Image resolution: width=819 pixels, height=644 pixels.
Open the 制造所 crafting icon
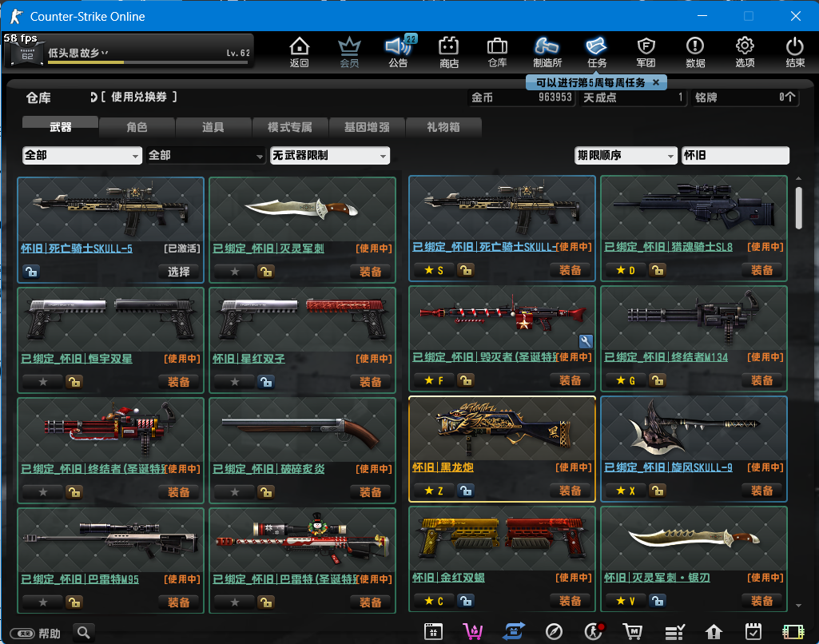point(547,52)
